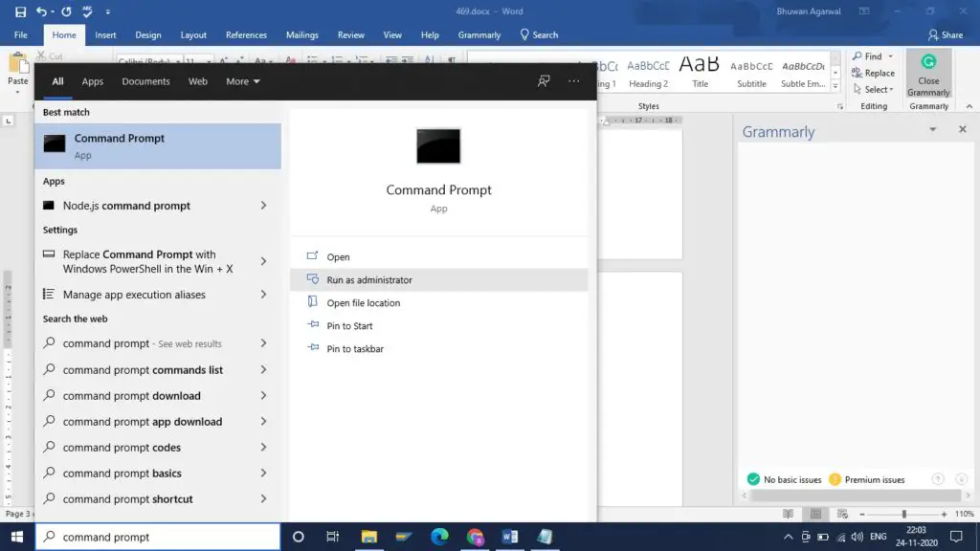Switch to the Web search tab
Screen dimensions: 980x551
pos(197,81)
